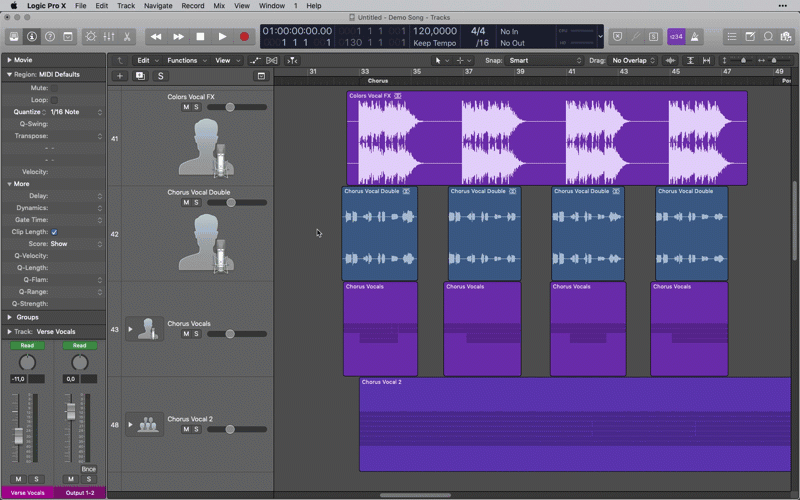Mute the Colors Vocal FX track

click(x=186, y=107)
